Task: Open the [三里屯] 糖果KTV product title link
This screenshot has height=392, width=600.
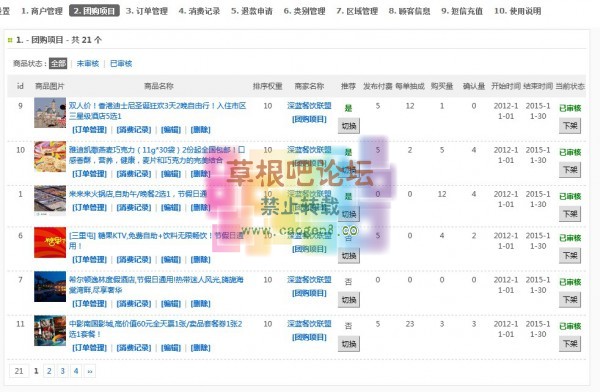Action: 156,240
